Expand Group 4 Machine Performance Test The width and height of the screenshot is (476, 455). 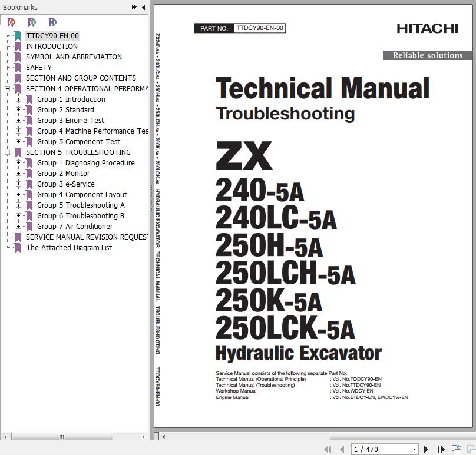(x=18, y=131)
